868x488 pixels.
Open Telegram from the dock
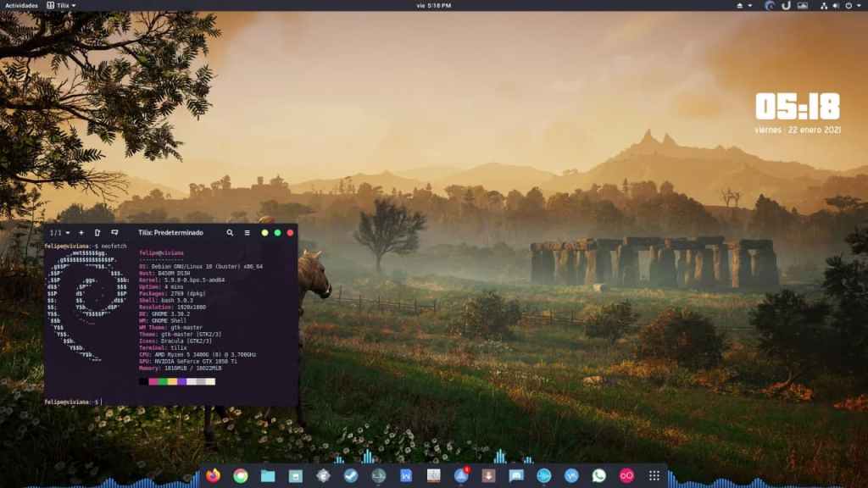point(351,475)
